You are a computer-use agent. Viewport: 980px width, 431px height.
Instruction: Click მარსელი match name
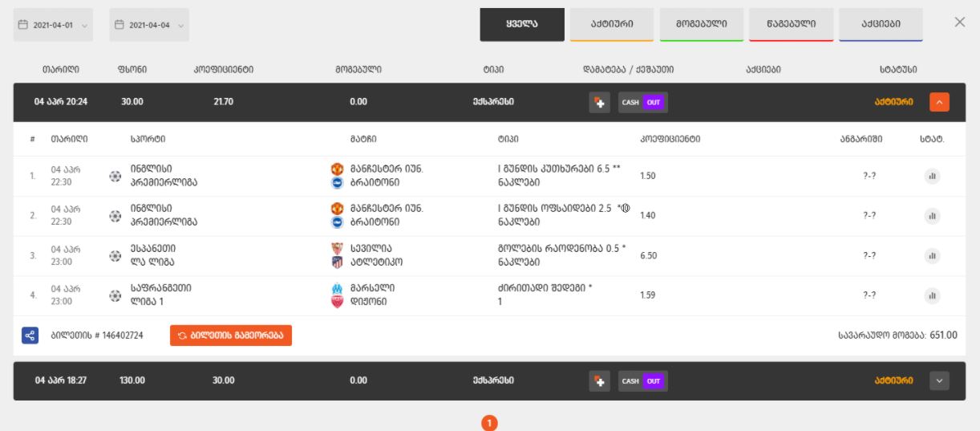[x=372, y=289]
